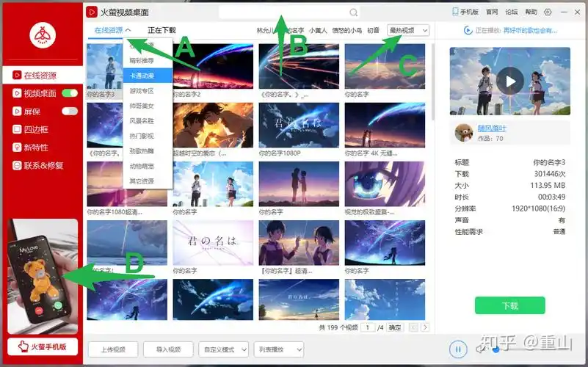
Task: Click the green 下载 button
Action: click(510, 305)
